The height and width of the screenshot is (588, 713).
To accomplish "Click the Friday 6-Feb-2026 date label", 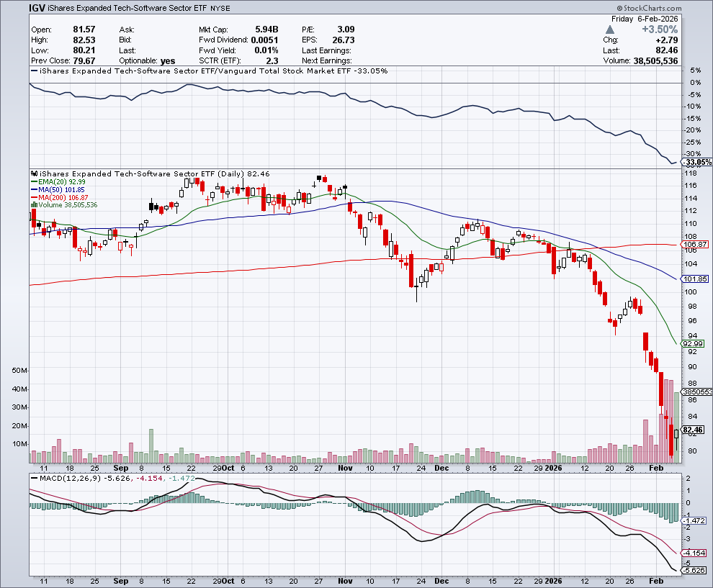I will 645,19.
